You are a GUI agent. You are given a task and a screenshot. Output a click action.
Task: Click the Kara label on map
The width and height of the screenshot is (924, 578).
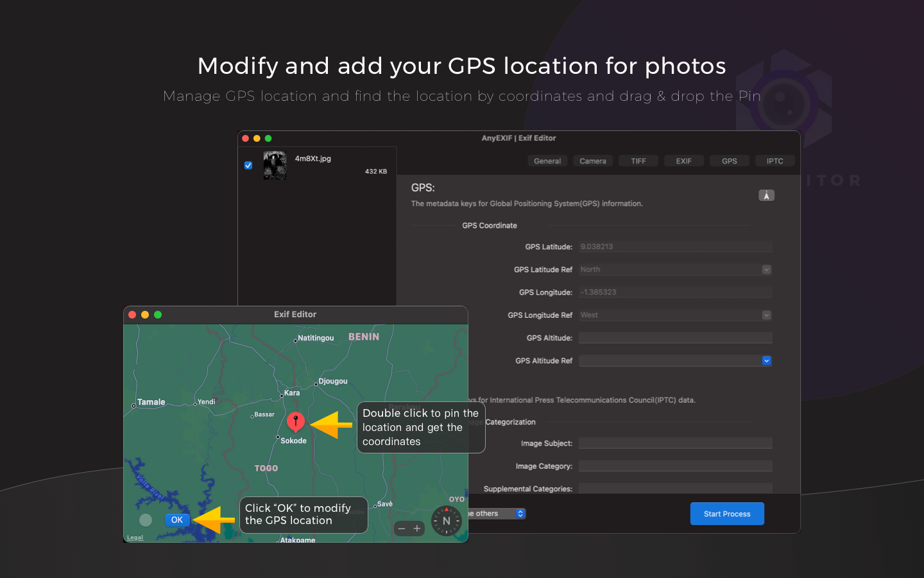pos(292,392)
